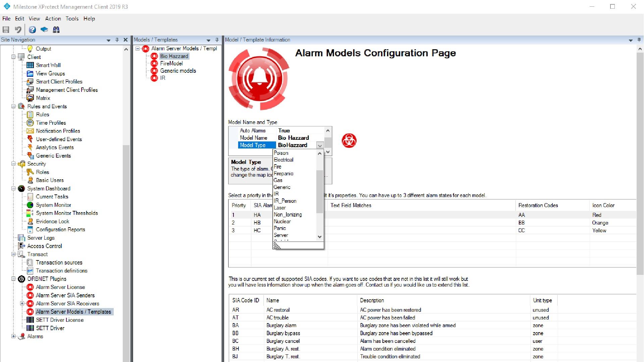Collapse the System Dashboard node

(x=14, y=188)
